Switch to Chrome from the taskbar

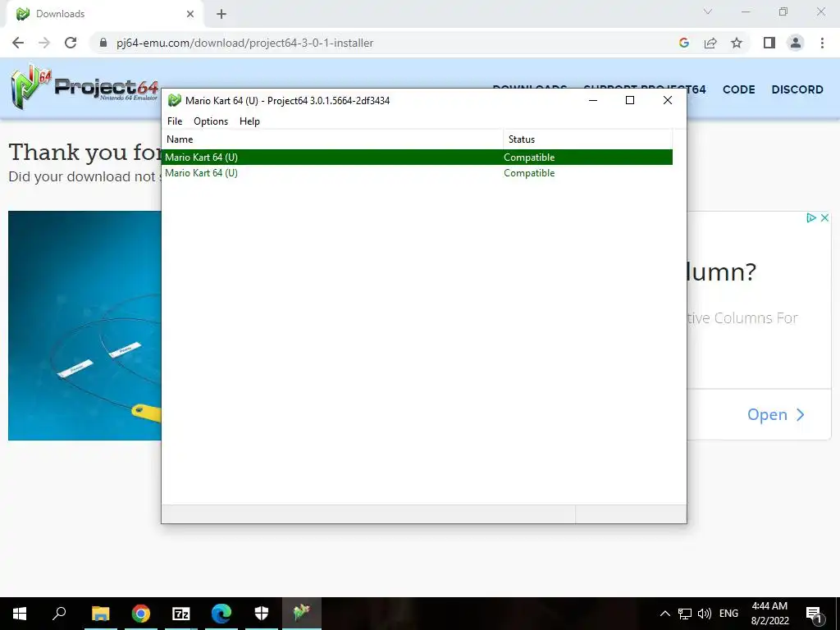click(x=140, y=614)
